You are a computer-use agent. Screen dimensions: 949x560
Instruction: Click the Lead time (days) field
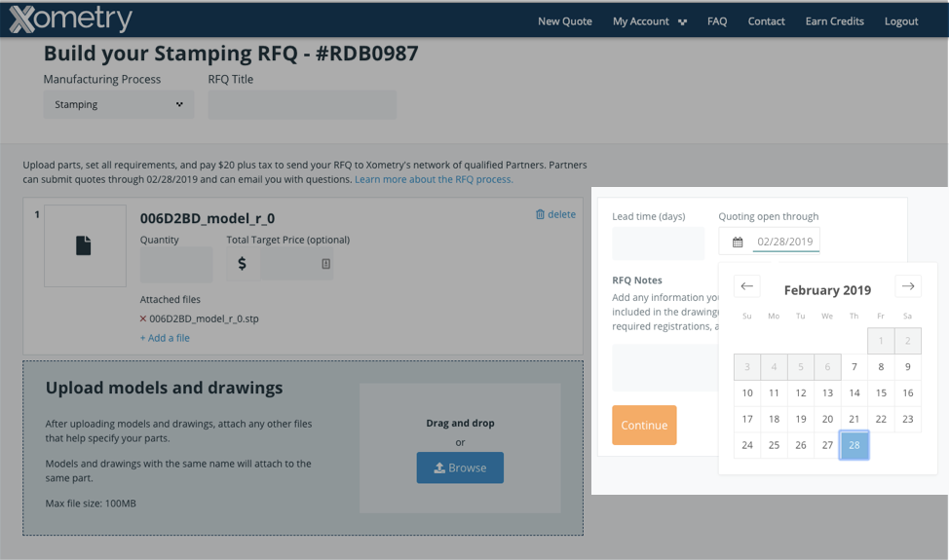[658, 243]
